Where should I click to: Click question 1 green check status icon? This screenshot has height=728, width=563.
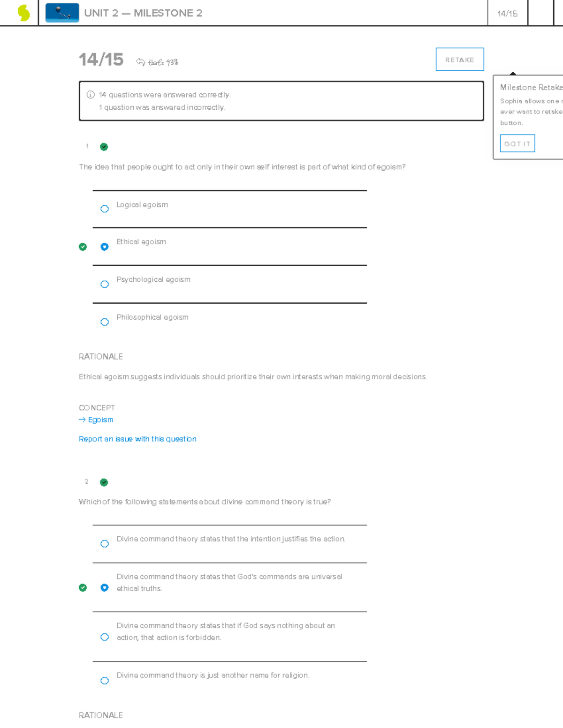pyautogui.click(x=104, y=147)
